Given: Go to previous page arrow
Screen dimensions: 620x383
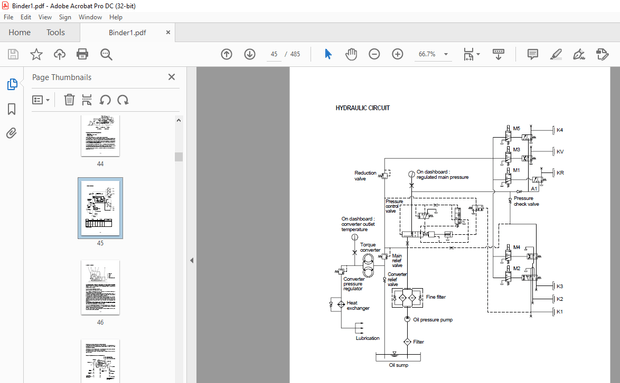Looking at the screenshot, I should pos(227,54).
